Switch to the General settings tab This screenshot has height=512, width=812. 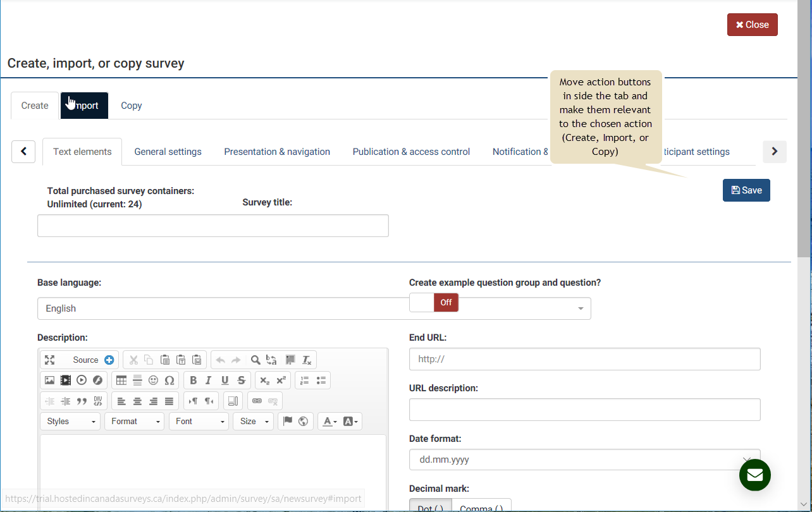(x=168, y=152)
